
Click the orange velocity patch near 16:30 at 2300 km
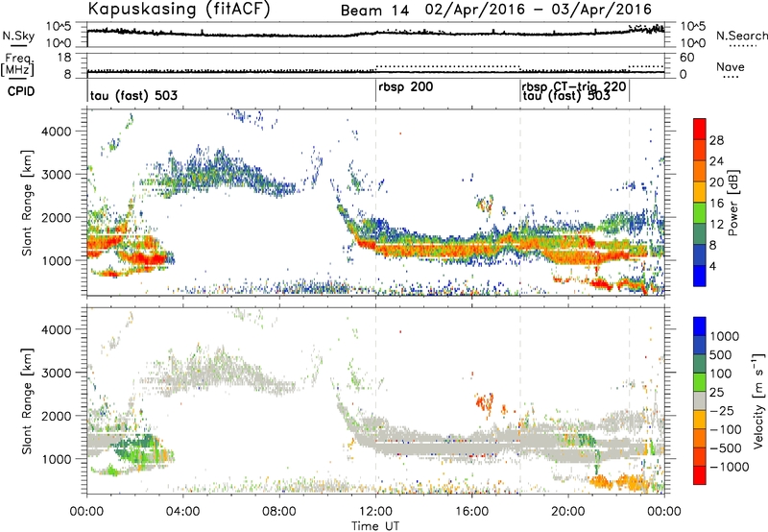[x=485, y=401]
